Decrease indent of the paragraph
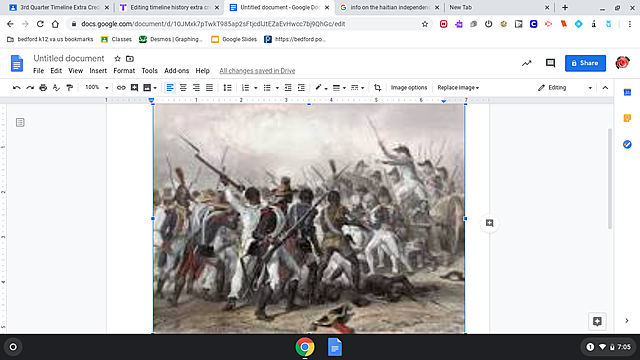640x360 pixels. (x=288, y=88)
